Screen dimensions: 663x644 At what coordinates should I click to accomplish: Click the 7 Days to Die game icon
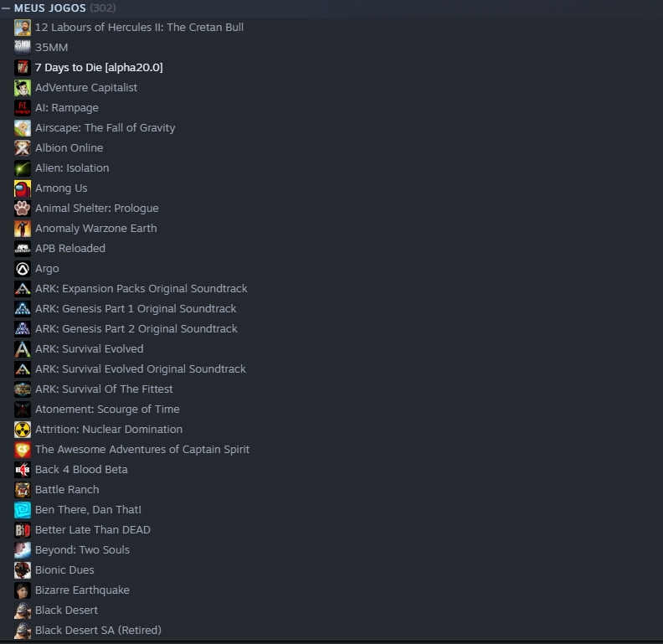[23, 68]
